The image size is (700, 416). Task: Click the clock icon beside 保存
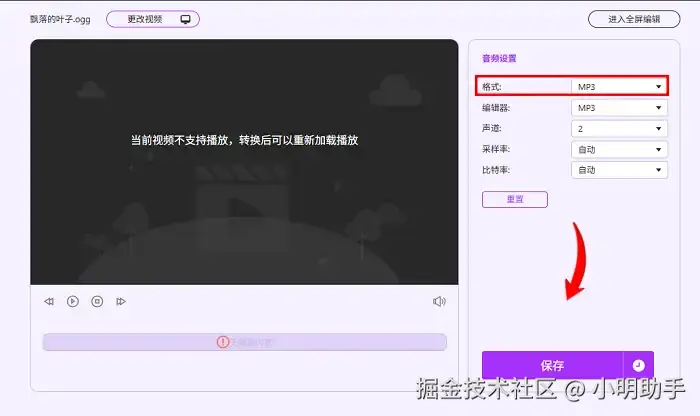638,366
